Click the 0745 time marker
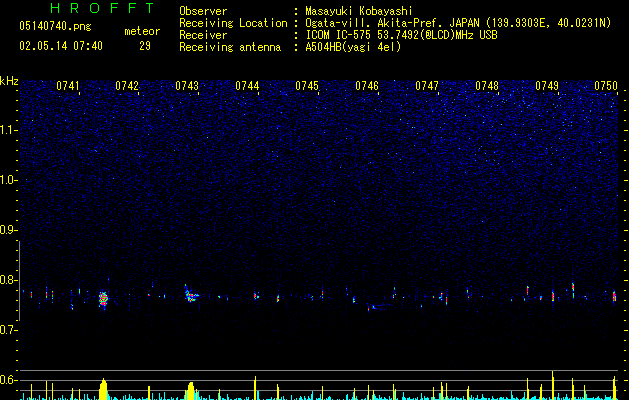Screen dimensions: 629x400 pos(307,86)
